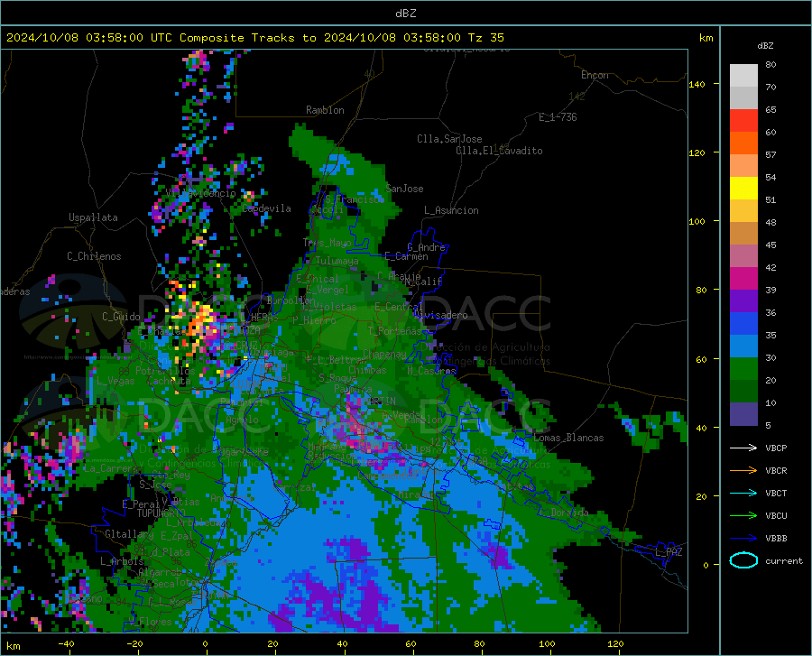Click the yellow-orange storm core near Mendoza
Screen dimensions: 812x656
coord(198,325)
